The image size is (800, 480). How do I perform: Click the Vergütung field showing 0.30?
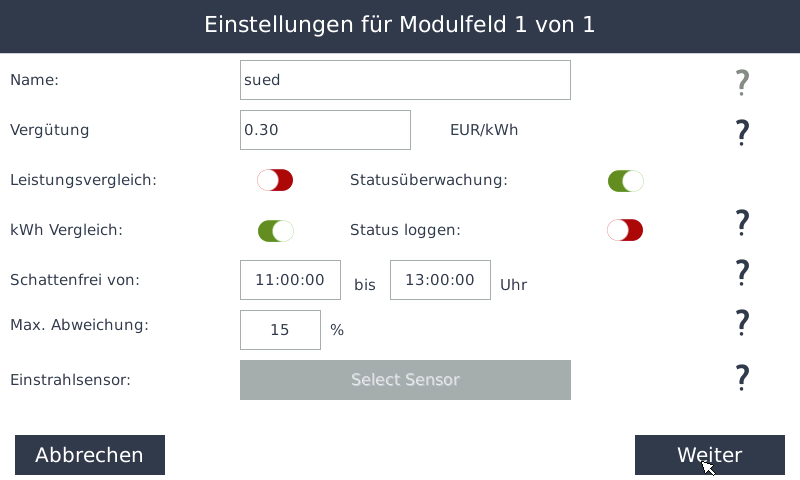pyautogui.click(x=325, y=130)
